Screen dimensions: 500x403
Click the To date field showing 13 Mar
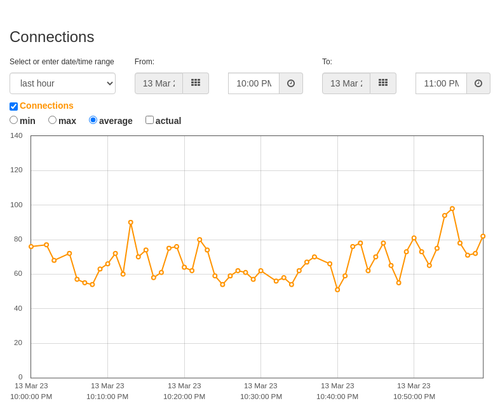click(346, 83)
